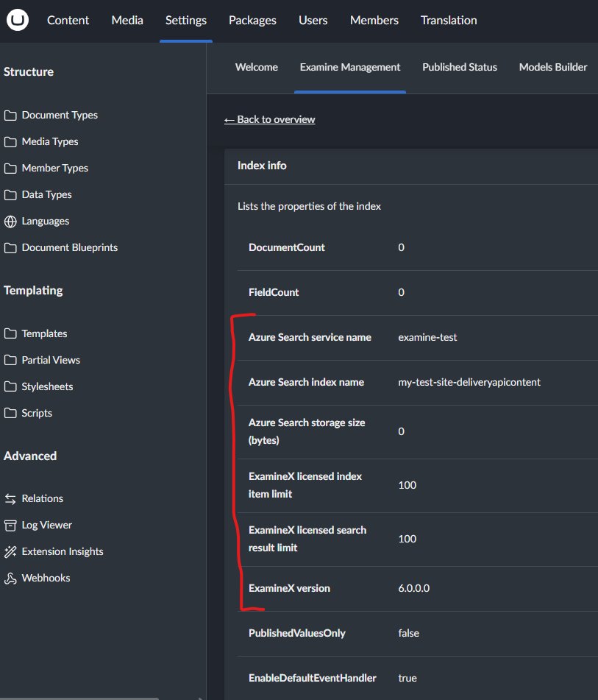Open the Translation section
This screenshot has height=700, width=598.
[449, 20]
